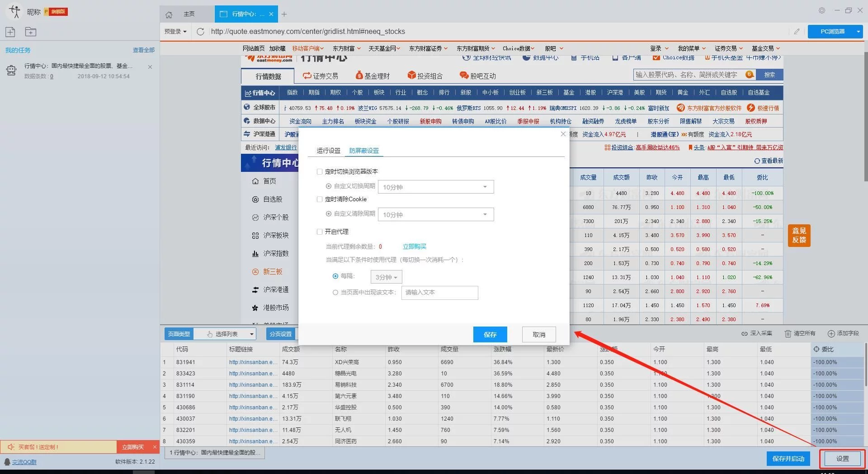Click the robot task icon in task list

(11, 70)
